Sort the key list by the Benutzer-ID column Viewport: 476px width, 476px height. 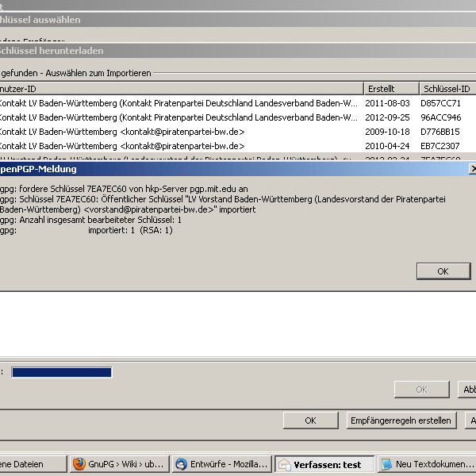(x=182, y=89)
